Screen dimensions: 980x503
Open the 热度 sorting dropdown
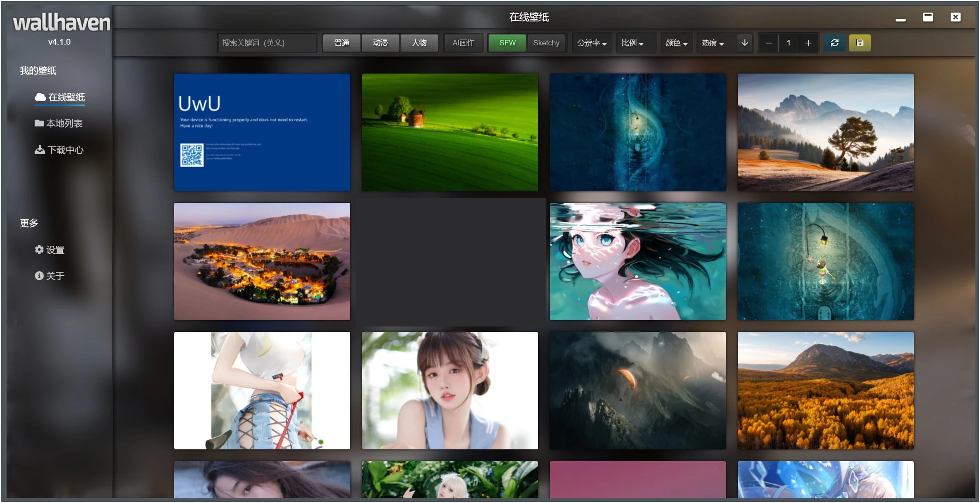tap(713, 43)
